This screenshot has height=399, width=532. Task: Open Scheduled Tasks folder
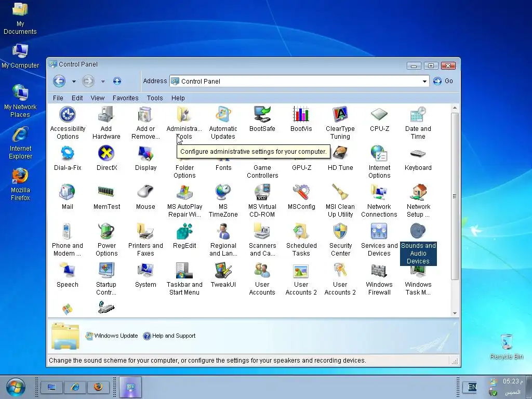click(301, 240)
